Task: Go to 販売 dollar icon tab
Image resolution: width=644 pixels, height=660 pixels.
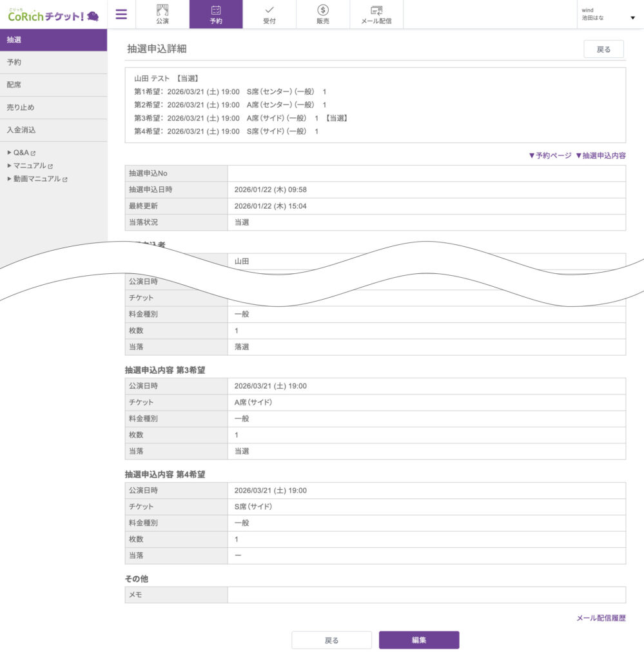Action: (323, 14)
